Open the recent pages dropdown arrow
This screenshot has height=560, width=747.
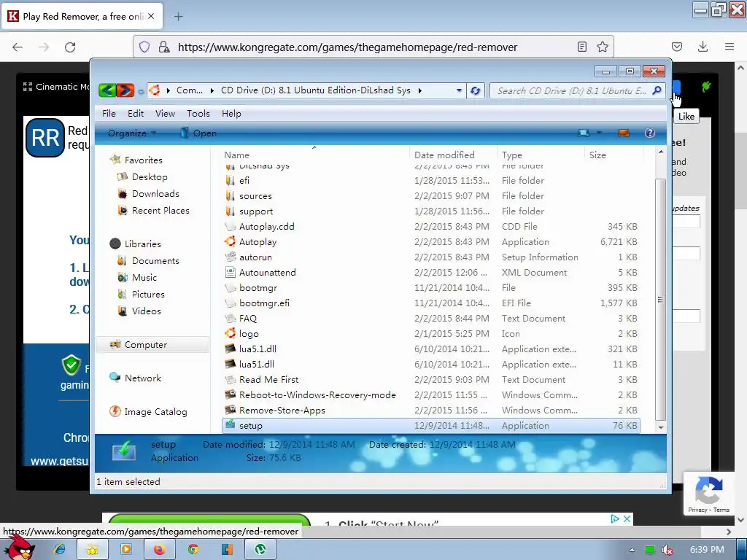(x=141, y=91)
